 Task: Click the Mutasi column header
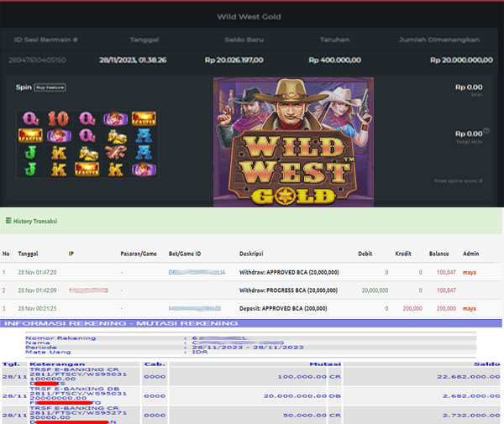click(x=325, y=364)
